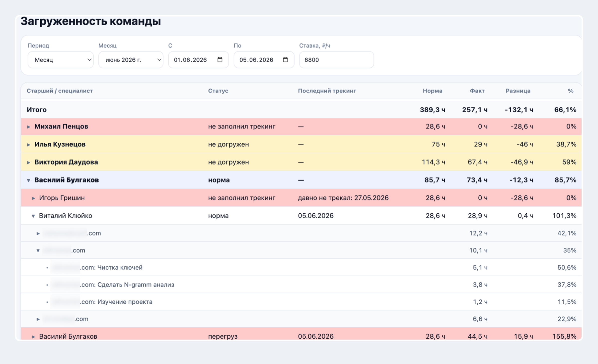Select the Сделать N-gramm анализ task row

(301, 285)
